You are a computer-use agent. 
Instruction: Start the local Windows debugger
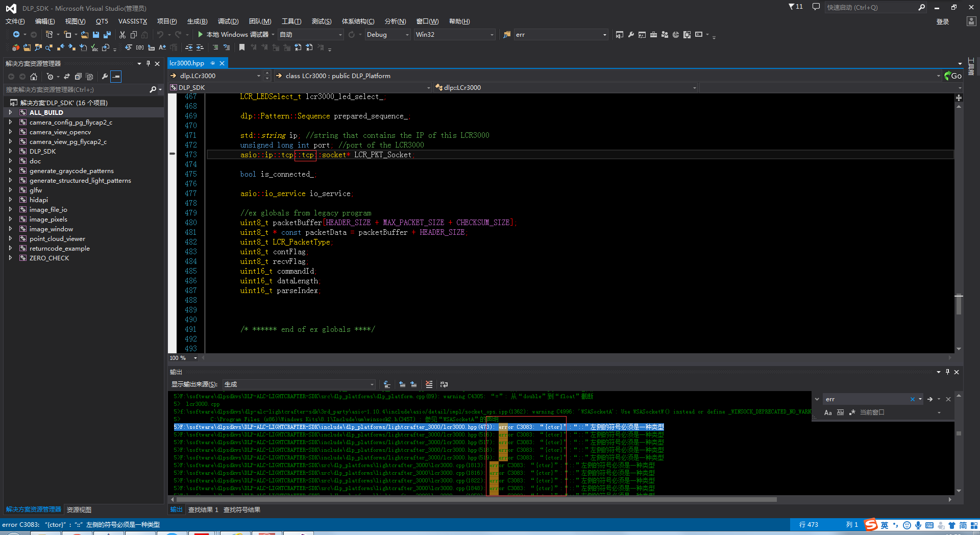pyautogui.click(x=201, y=35)
